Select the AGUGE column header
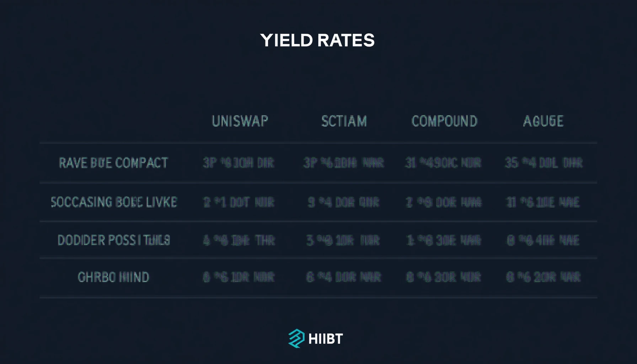This screenshot has height=364, width=637. 543,121
